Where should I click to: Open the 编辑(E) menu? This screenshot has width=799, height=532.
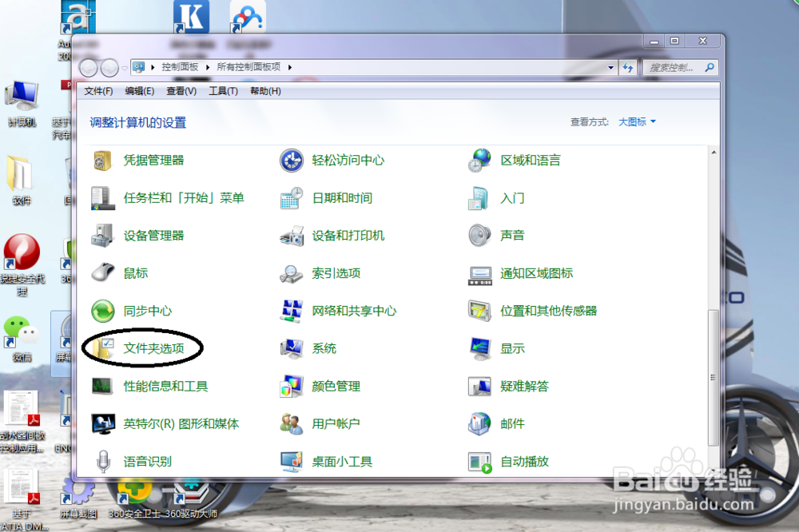140,91
